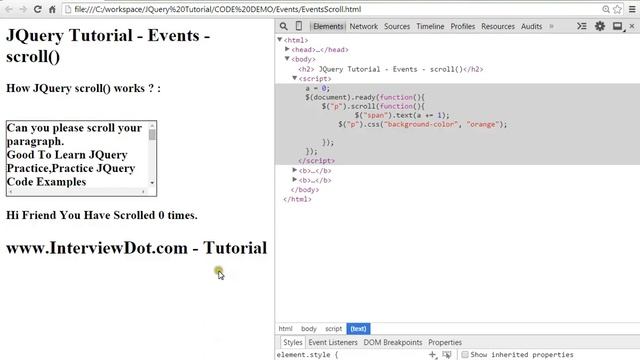Close the DevTools panel

coord(632,26)
